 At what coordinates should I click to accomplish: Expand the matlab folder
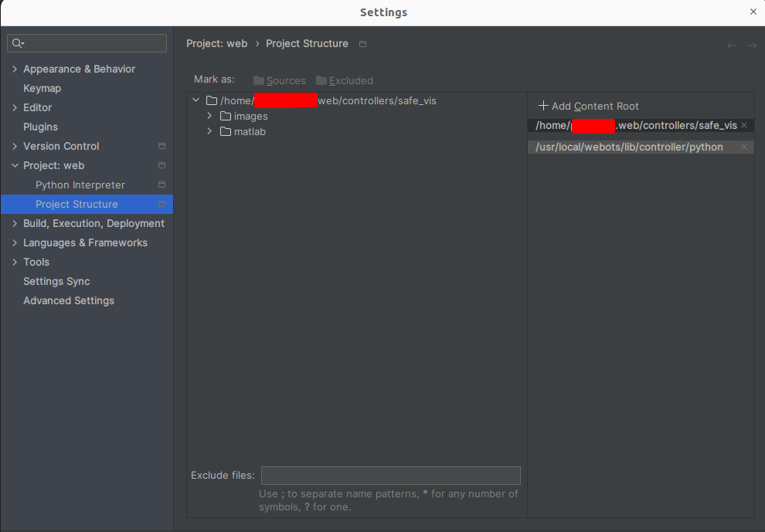209,131
